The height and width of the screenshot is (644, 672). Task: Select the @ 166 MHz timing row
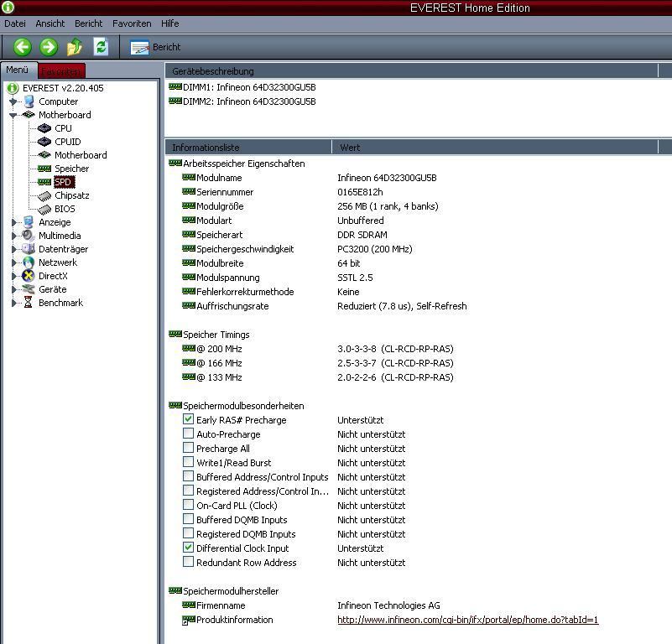(318, 363)
